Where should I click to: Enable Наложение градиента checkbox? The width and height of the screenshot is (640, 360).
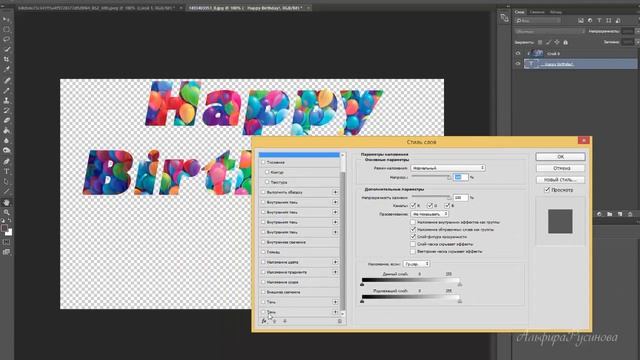pos(263,272)
